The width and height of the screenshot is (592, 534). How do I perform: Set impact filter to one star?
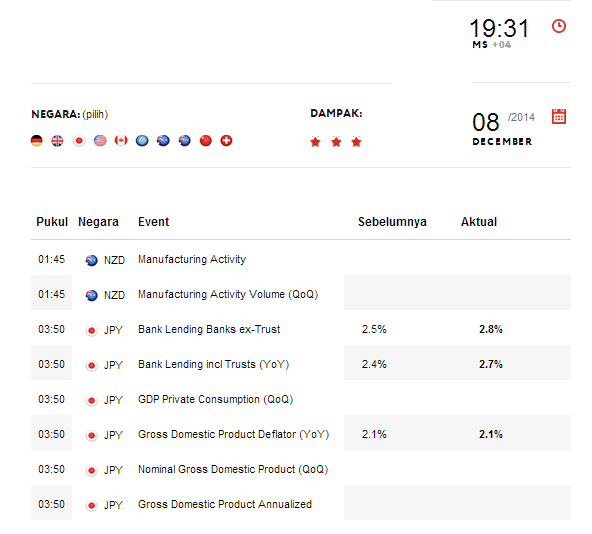coord(315,142)
